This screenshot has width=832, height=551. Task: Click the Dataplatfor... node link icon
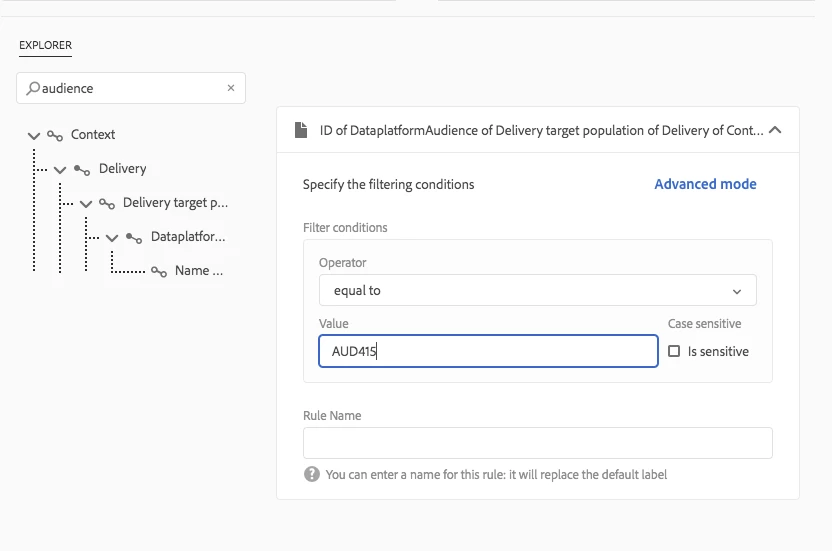pyautogui.click(x=134, y=238)
